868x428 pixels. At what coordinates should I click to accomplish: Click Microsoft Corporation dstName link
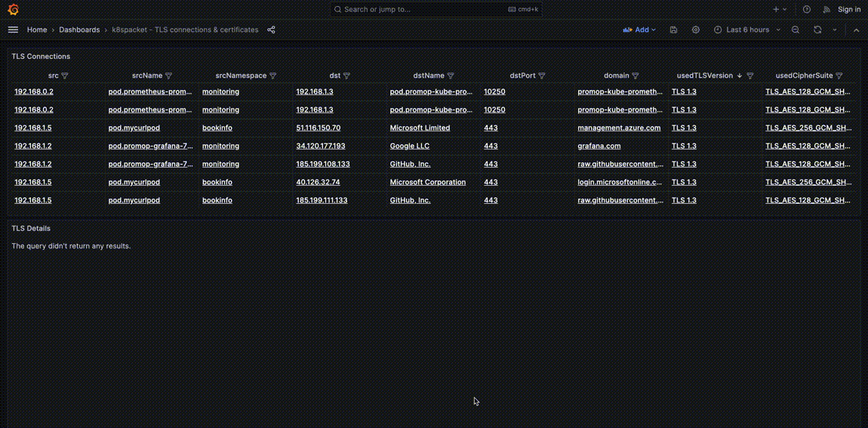[428, 182]
